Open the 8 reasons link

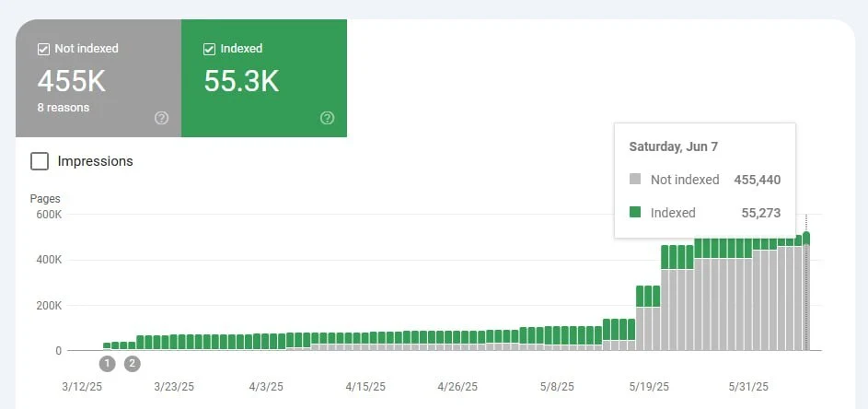[x=64, y=108]
